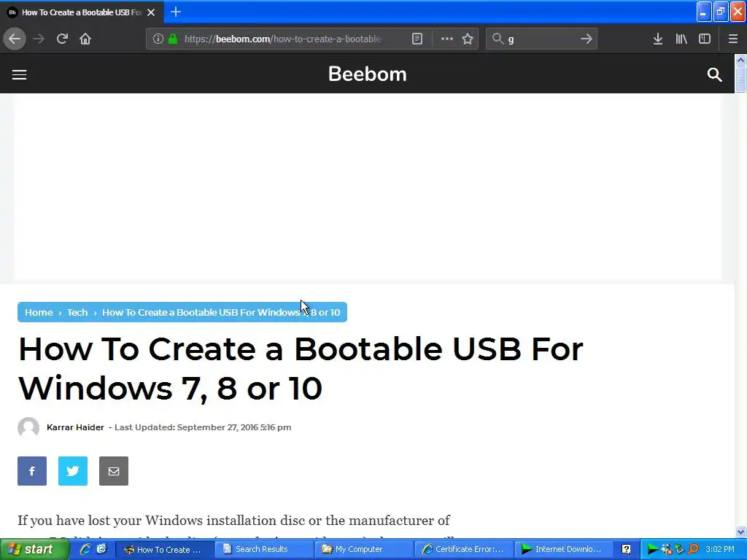This screenshot has height=560, width=747.
Task: Open the Tech breadcrumb link
Action: click(x=77, y=312)
